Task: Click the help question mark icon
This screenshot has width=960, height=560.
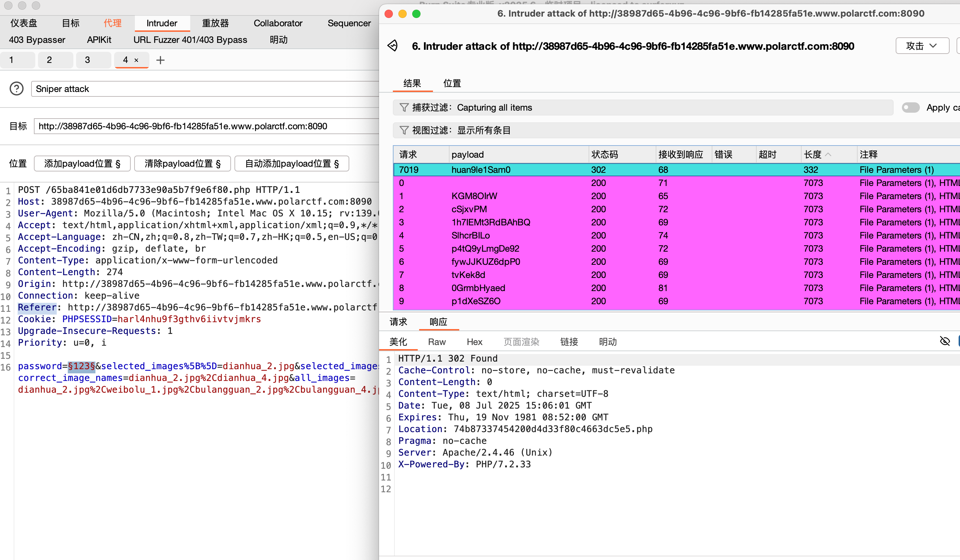Action: point(16,89)
